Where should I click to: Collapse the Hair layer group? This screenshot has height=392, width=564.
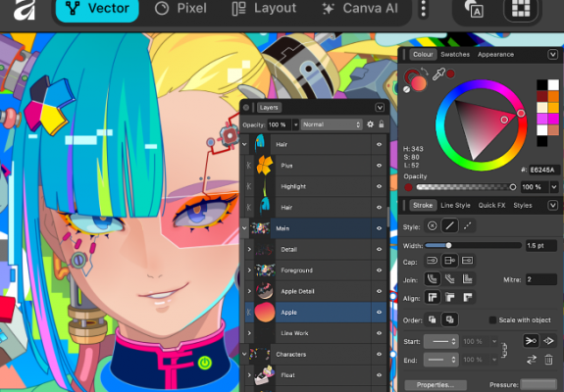coord(244,144)
